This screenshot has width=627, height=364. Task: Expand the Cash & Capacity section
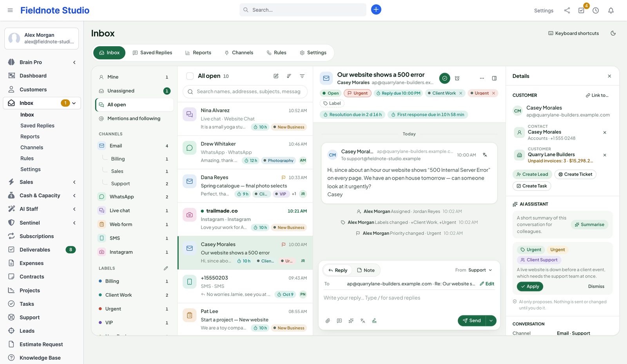74,196
